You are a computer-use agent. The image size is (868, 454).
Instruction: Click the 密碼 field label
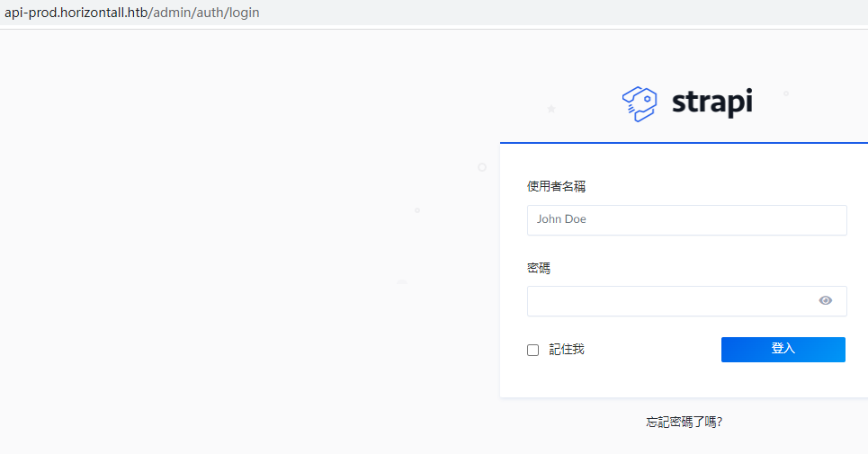pos(539,268)
